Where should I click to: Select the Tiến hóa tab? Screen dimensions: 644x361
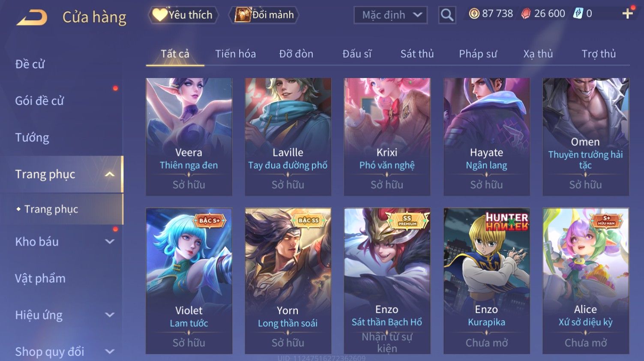235,54
